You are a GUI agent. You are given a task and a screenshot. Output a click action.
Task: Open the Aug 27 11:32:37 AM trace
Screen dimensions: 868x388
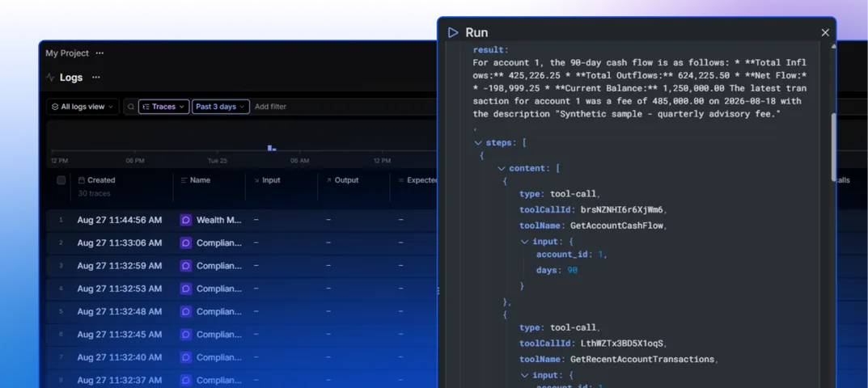pos(120,380)
